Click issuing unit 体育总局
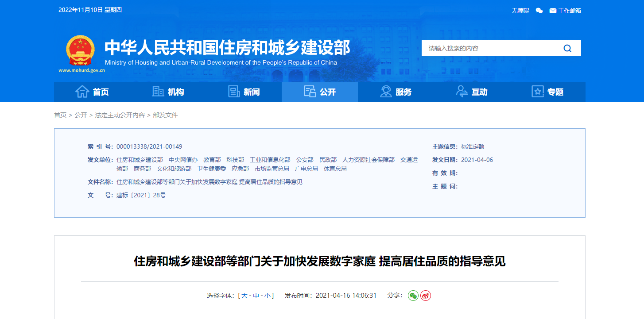The width and height of the screenshot is (644, 319). pos(335,169)
